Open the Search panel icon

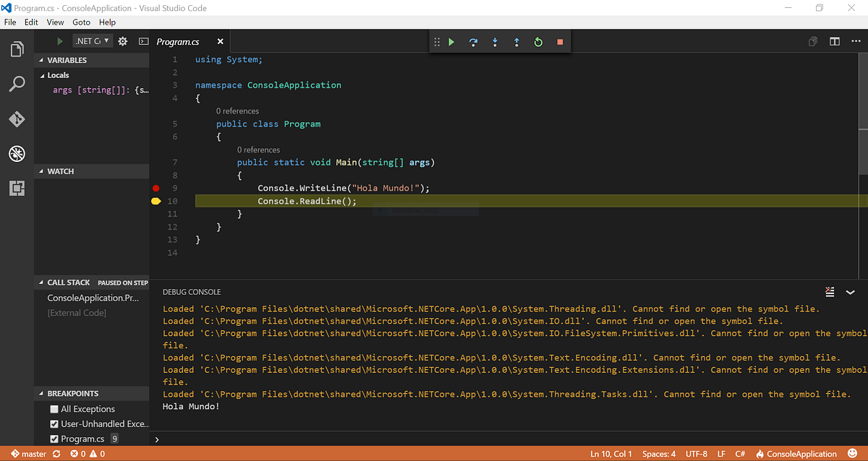[x=17, y=84]
